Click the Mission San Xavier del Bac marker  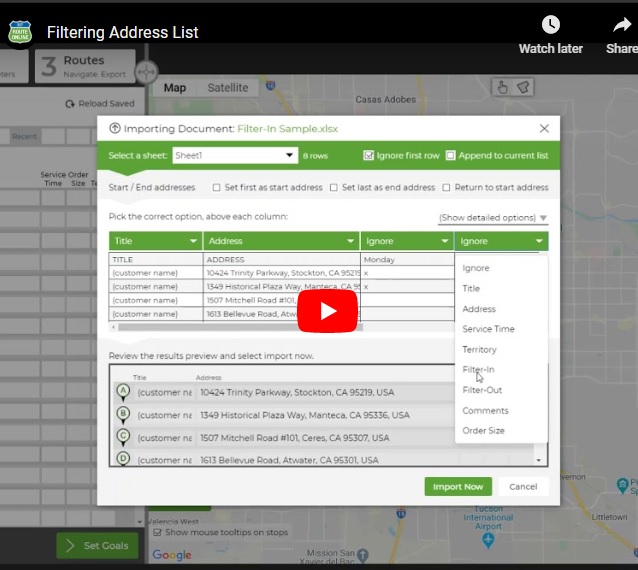click(362, 555)
